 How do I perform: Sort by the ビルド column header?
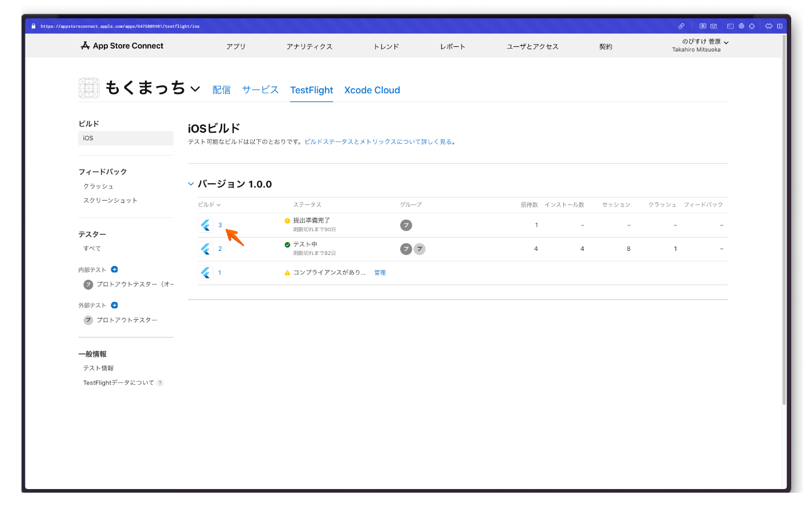[x=209, y=205]
